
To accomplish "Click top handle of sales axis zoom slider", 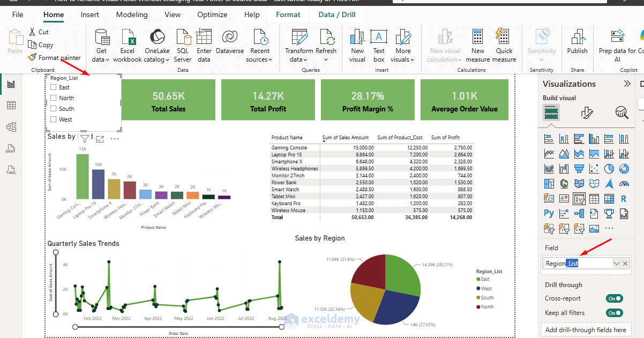I will tap(55, 252).
